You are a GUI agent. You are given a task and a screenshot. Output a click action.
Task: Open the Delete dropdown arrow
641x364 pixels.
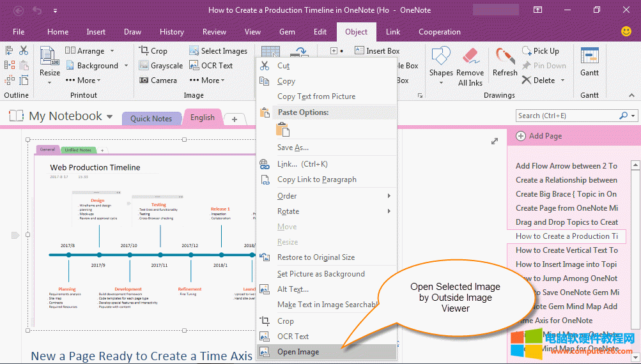click(563, 80)
